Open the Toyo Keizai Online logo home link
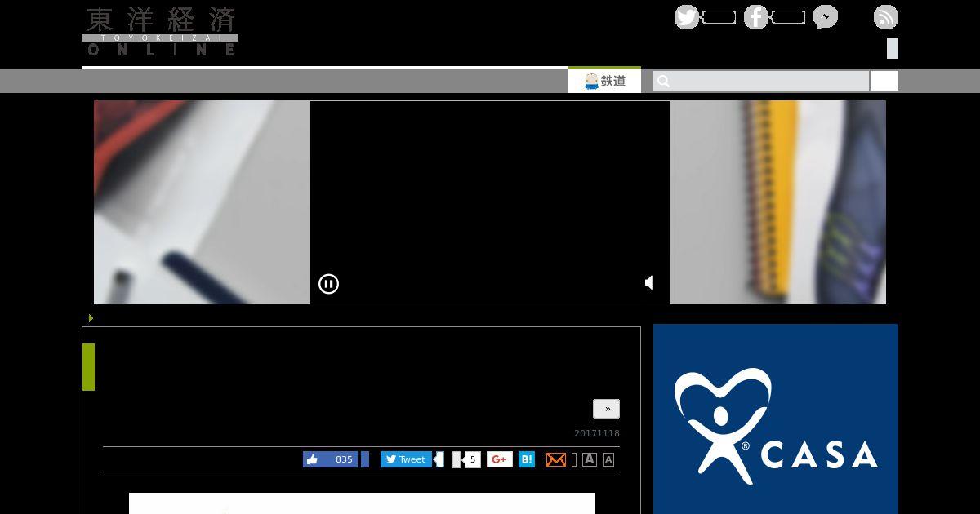 click(160, 31)
